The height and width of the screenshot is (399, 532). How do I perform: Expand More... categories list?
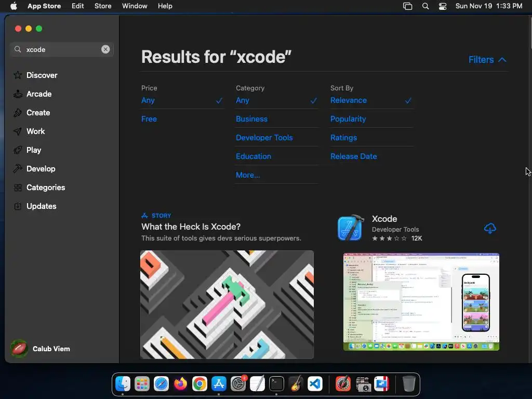tap(248, 175)
